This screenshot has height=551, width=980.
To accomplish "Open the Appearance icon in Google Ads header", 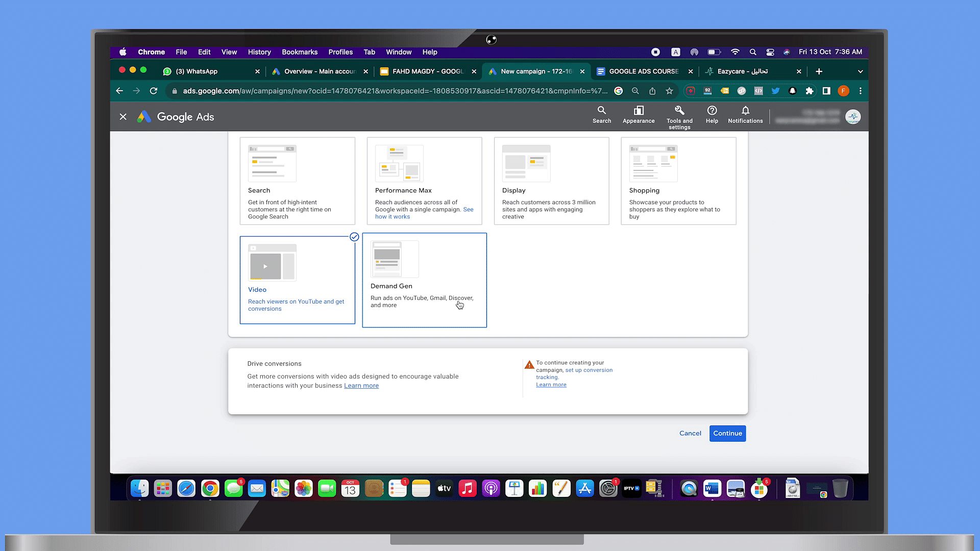I will pos(639,110).
